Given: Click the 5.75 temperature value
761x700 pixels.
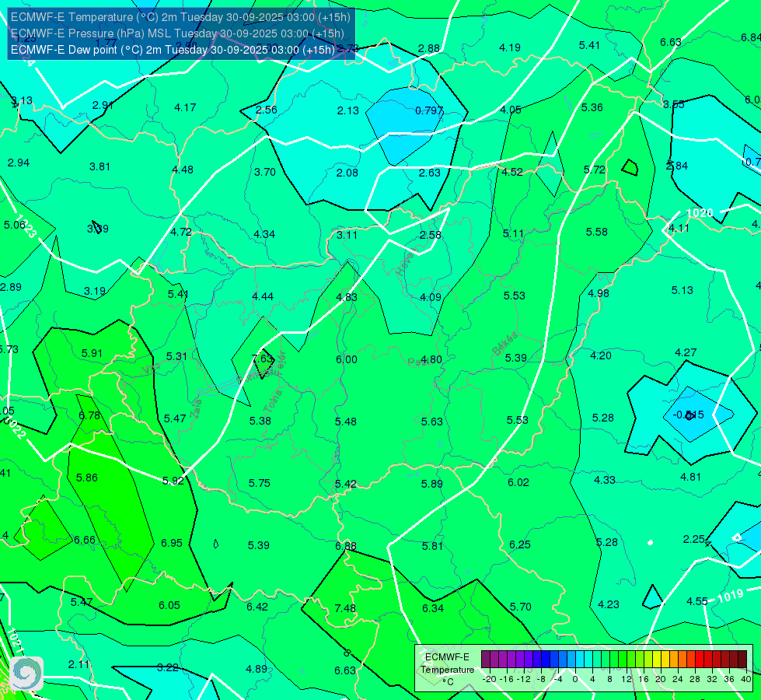Looking at the screenshot, I should point(259,483).
